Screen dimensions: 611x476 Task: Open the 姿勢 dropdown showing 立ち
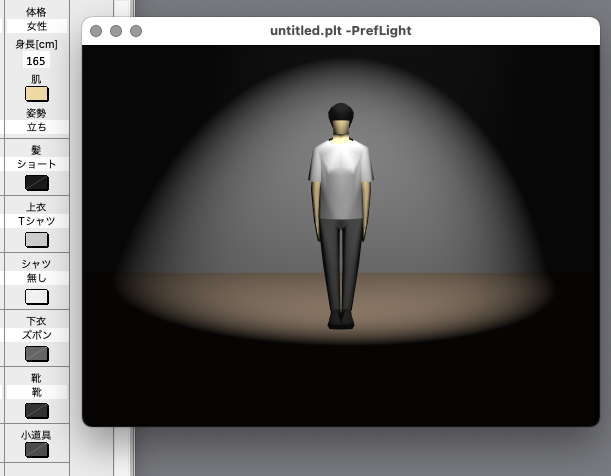tap(37, 127)
